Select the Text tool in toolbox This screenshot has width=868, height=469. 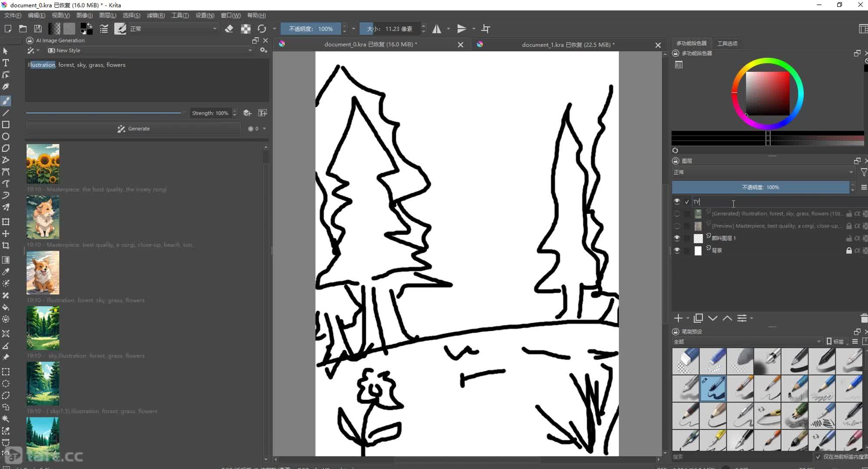coord(6,63)
